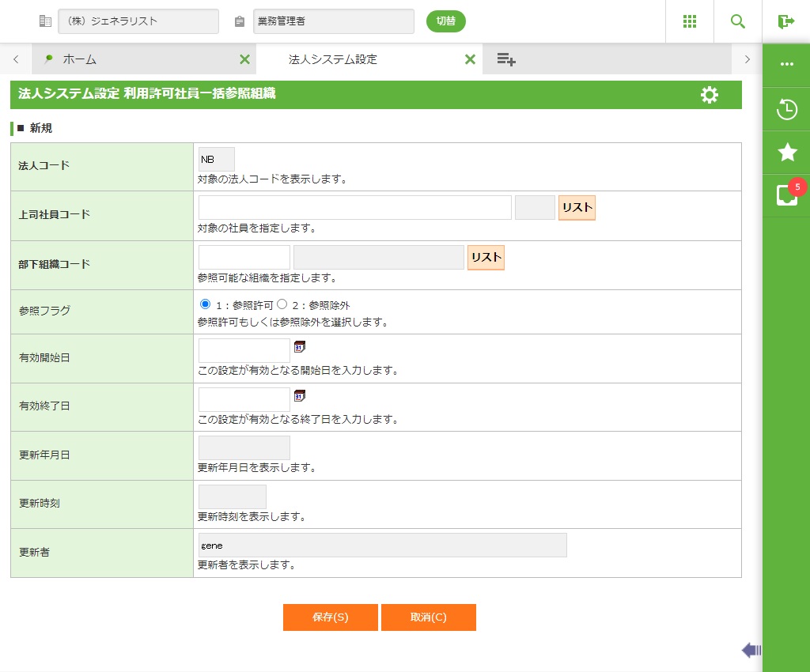Select the 2：参照除外 radio button
This screenshot has height=672, width=810.
(282, 304)
